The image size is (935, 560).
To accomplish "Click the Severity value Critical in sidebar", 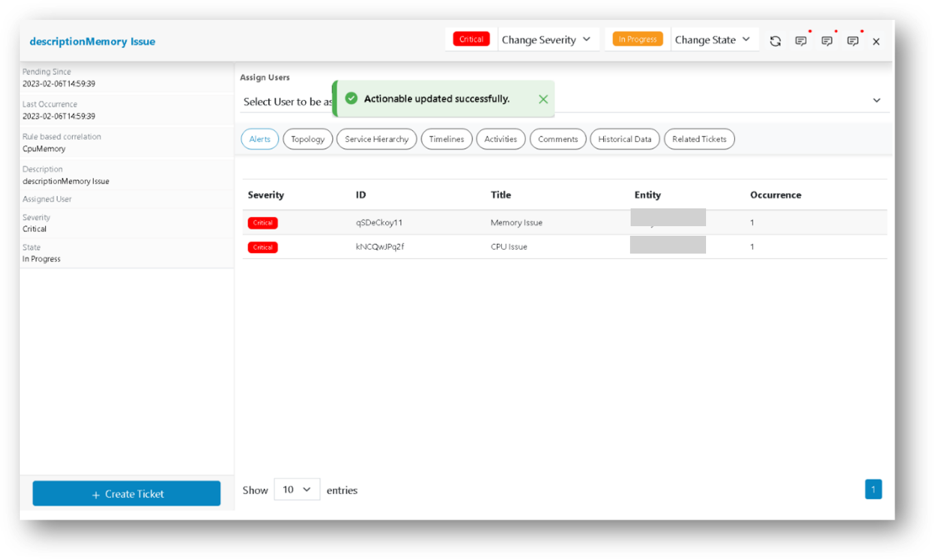I will [34, 229].
